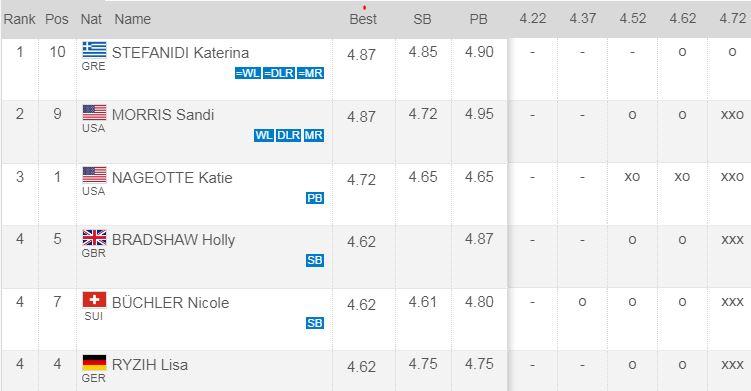Click the DLR badge under Morris Sandi
The image size is (751, 391).
tap(288, 136)
